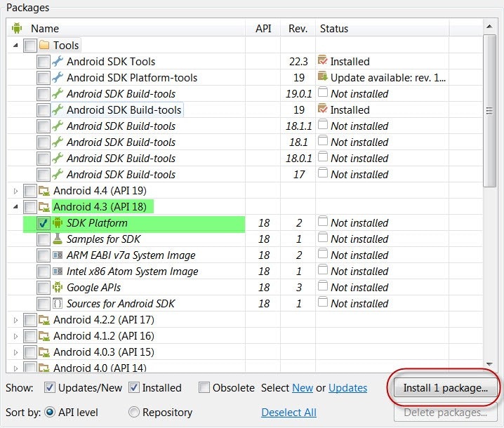Click green wrench icon of Build-tools 17
The image size is (504, 428).
[58, 174]
